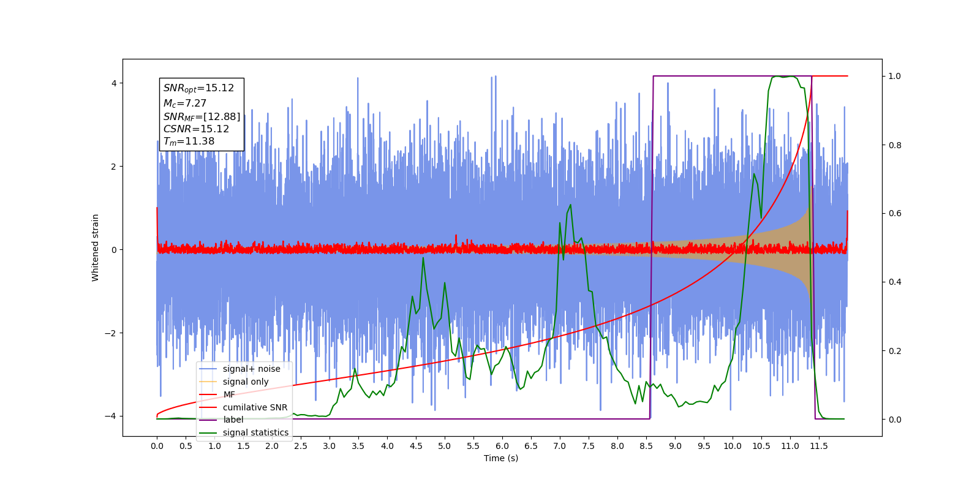Click the 4.0 time axis tick label
Viewport: 980px width, 490px height.
pyautogui.click(x=387, y=446)
